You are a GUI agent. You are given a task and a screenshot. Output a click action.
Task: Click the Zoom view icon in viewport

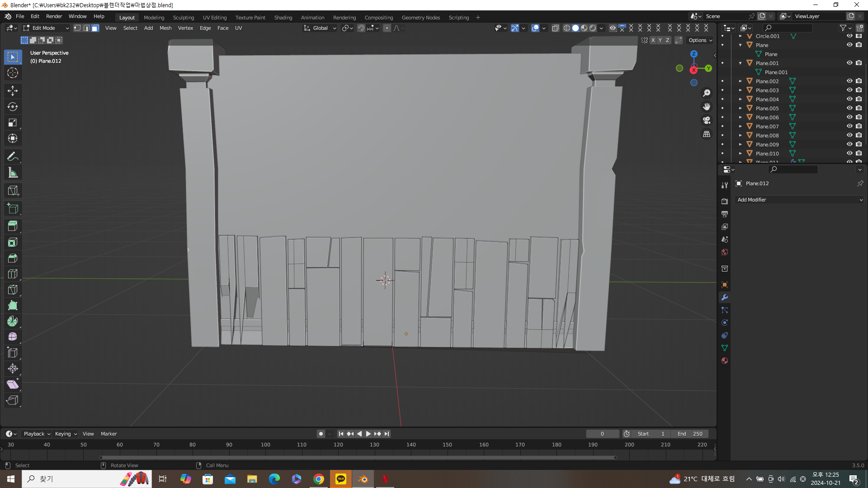pos(707,93)
